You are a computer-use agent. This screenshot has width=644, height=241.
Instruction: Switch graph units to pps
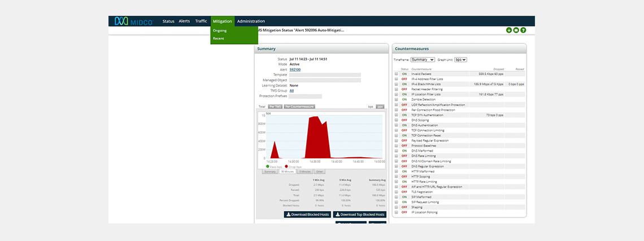(x=380, y=106)
